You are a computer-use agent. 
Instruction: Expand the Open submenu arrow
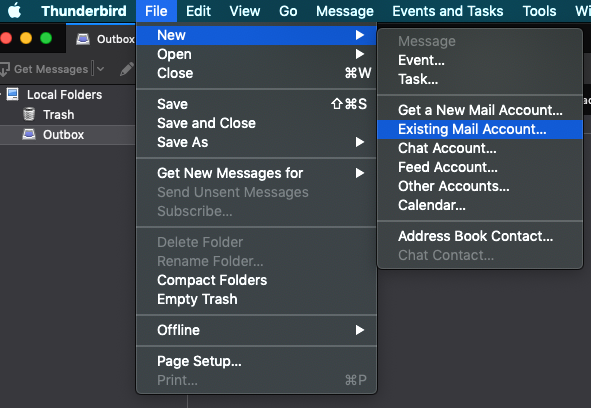(360, 54)
